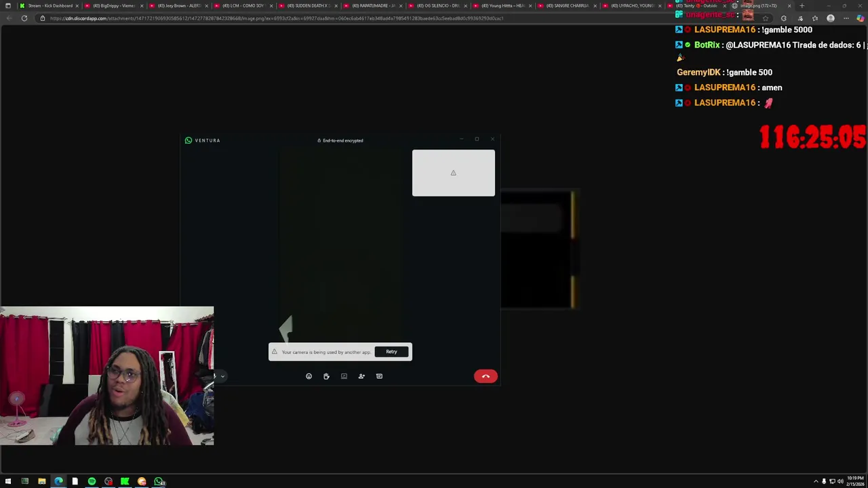Image resolution: width=868 pixels, height=488 pixels.
Task: Open the volume control in system tray
Action: tap(841, 482)
